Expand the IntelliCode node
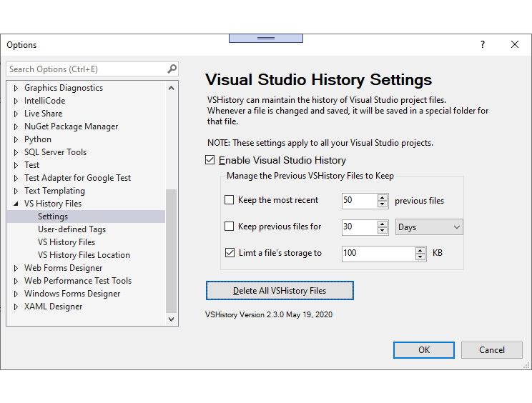The height and width of the screenshot is (403, 532). tap(16, 101)
